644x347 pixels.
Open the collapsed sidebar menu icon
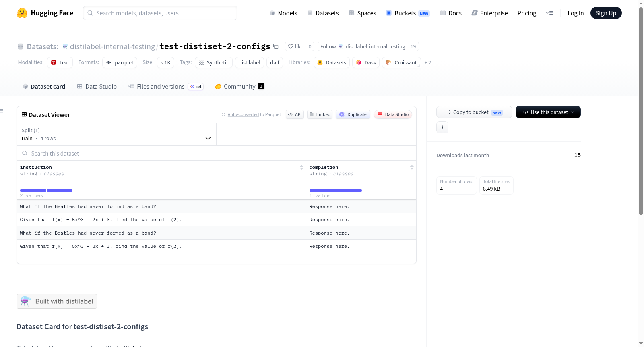point(2,111)
